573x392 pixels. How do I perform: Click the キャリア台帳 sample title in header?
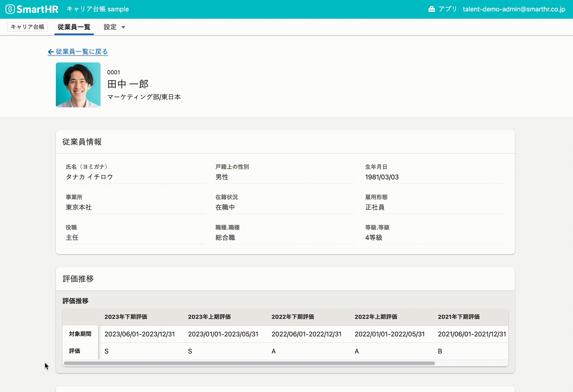tap(98, 9)
